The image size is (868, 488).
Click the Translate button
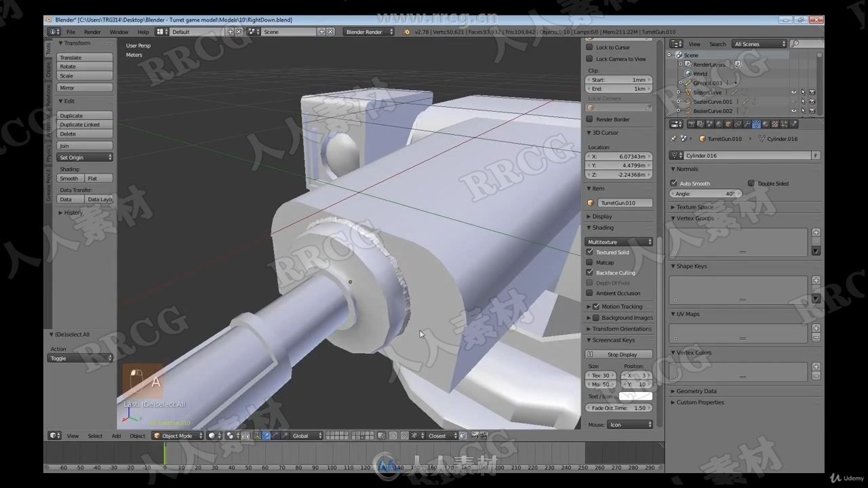click(x=85, y=58)
